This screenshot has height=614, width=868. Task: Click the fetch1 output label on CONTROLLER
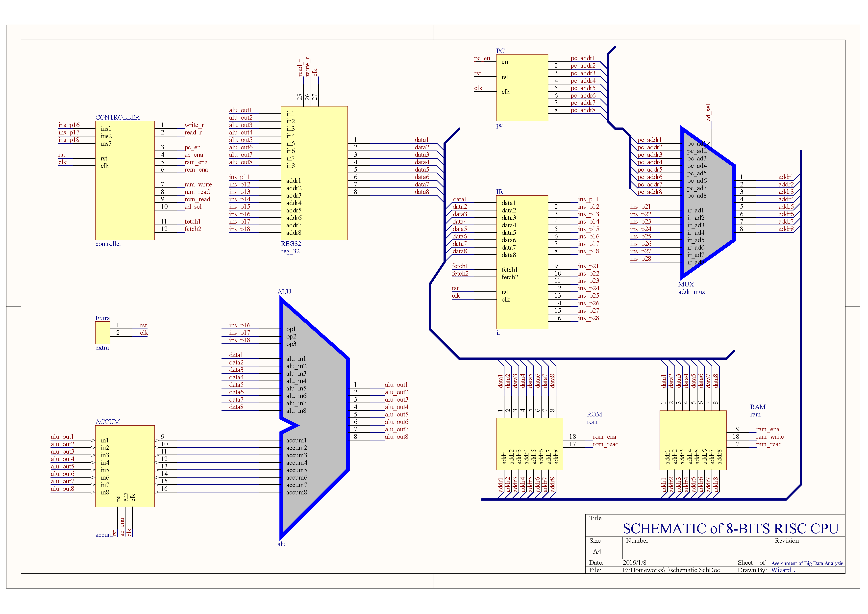tap(192, 221)
